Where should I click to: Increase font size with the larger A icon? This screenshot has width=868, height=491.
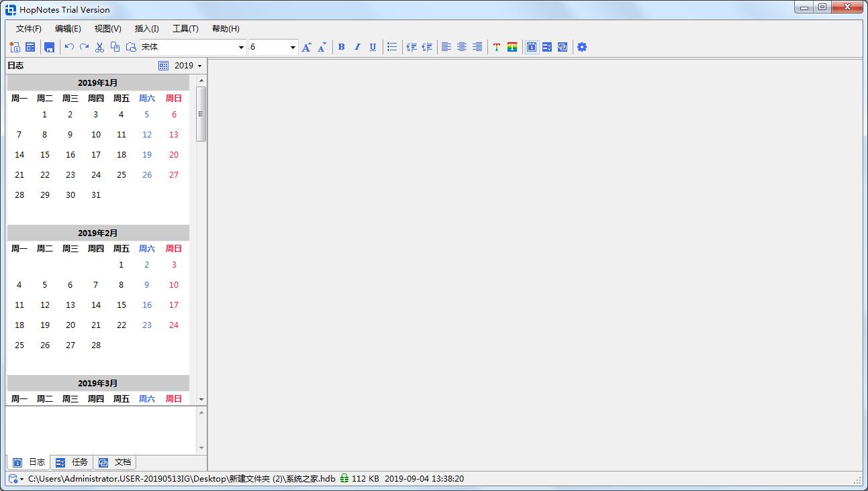[x=307, y=47]
